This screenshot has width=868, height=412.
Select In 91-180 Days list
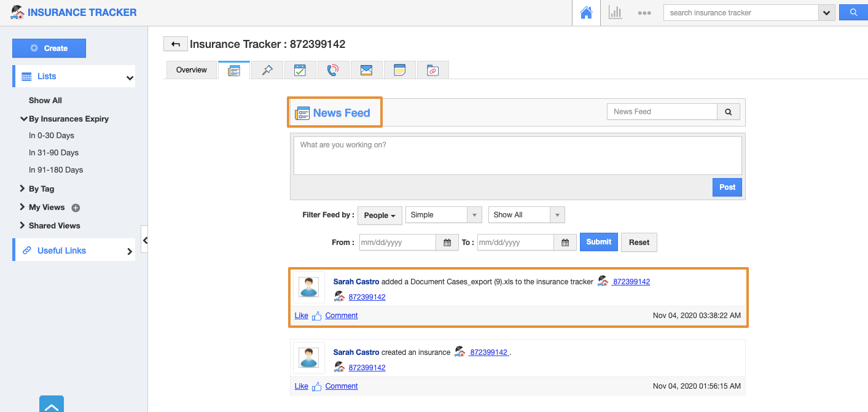tap(56, 169)
